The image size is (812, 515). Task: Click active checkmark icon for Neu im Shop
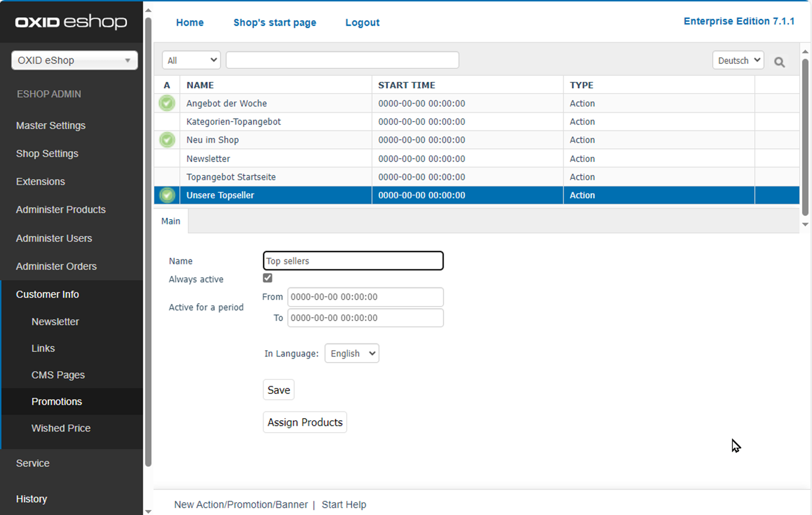pyautogui.click(x=167, y=140)
